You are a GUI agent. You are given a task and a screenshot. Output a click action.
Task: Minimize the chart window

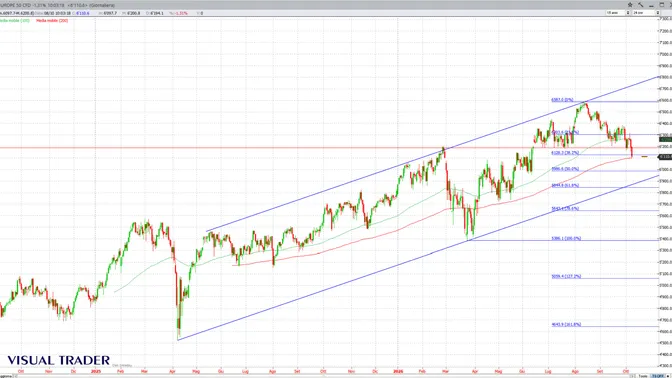651,5
